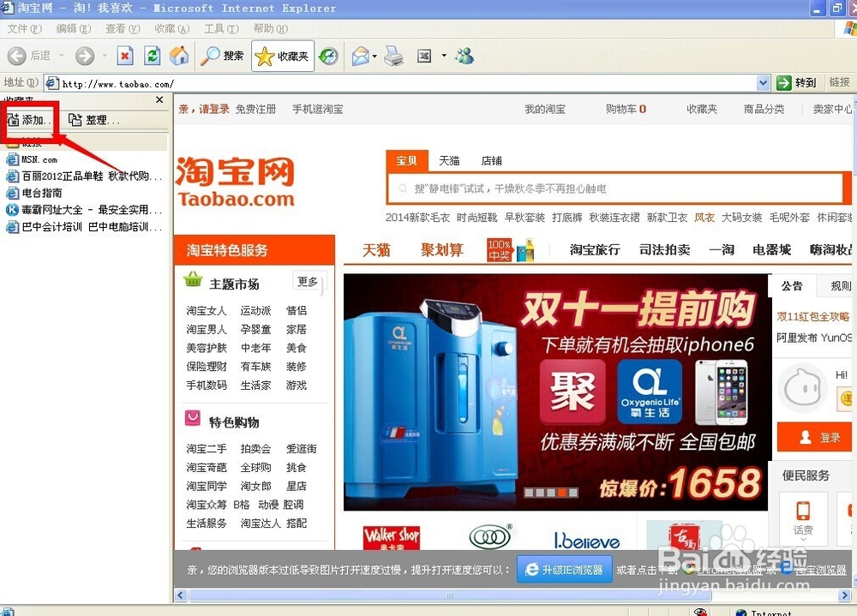857x616 pixels.
Task: Expand the Back button history dropdown
Action: point(61,55)
